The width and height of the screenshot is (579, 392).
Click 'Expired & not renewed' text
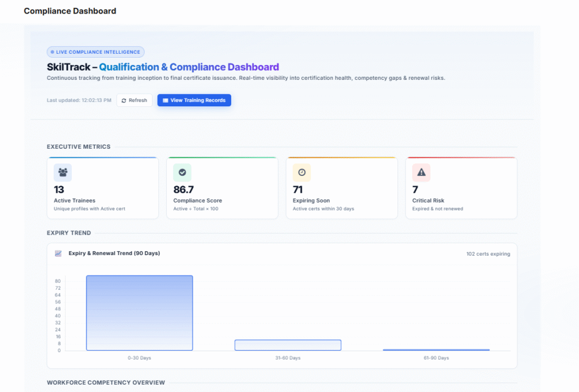[x=438, y=209]
